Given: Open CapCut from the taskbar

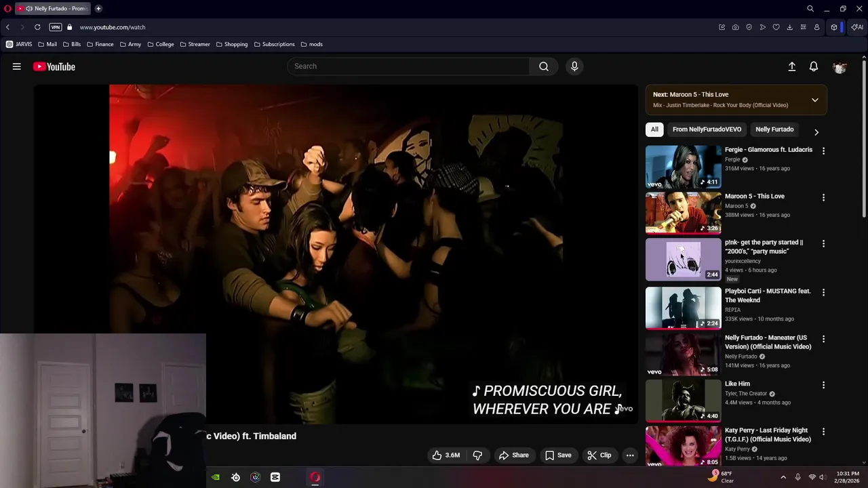Looking at the screenshot, I should tap(275, 477).
